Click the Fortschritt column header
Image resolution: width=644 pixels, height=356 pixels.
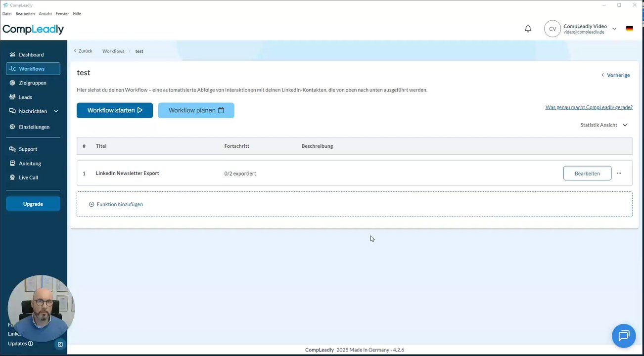236,146
